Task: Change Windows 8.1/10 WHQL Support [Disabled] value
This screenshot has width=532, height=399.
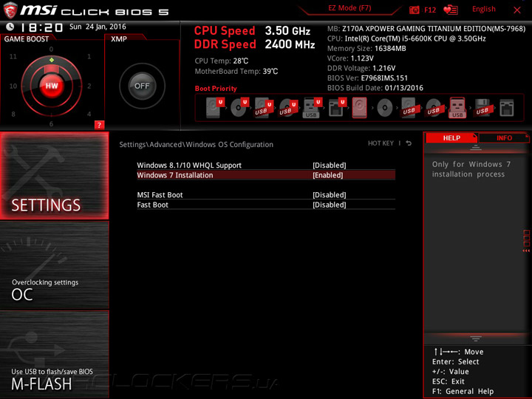Action: point(329,166)
